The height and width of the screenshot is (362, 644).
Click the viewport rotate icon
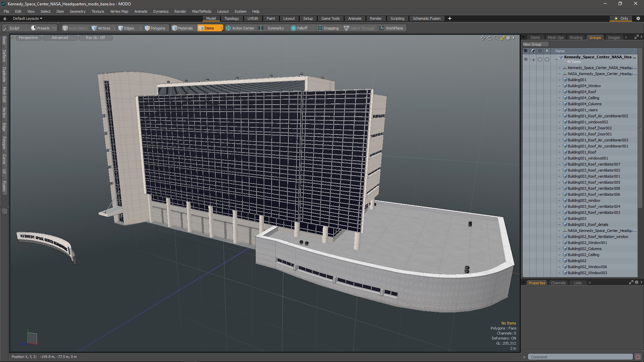tap(489, 38)
